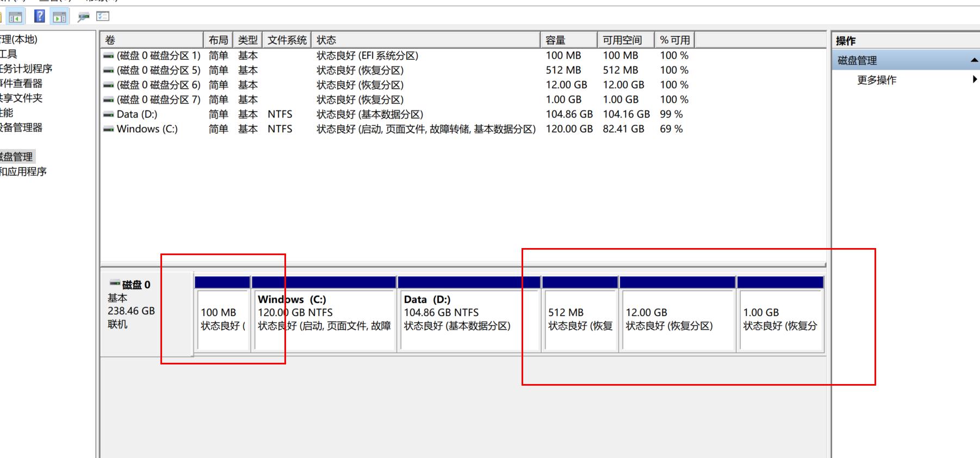Click the "104.86 GB" capacity cell in volume list

click(569, 114)
